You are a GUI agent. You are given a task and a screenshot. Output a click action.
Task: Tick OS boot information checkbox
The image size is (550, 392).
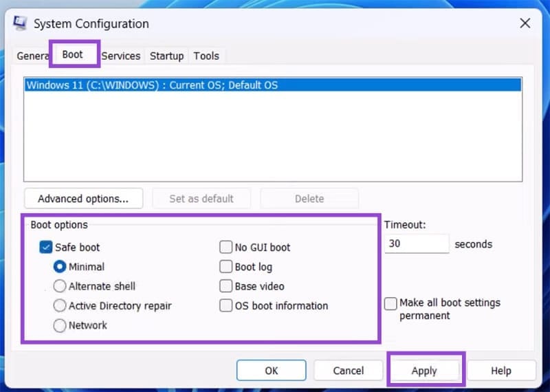[226, 305]
